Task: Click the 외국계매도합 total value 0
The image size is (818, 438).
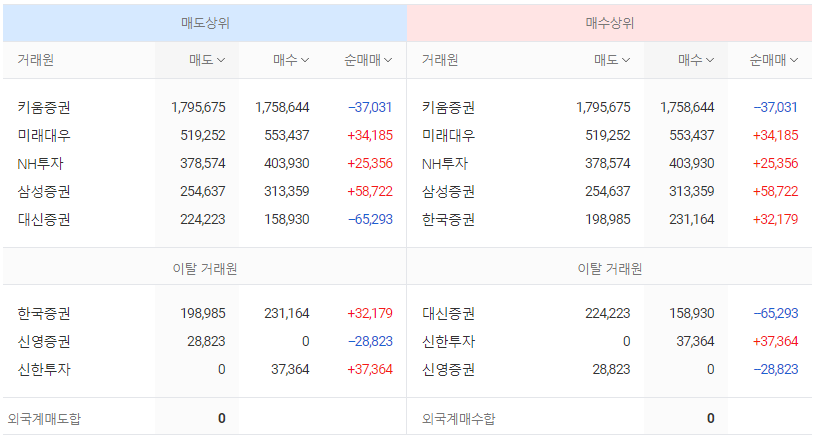Action: click(x=222, y=418)
